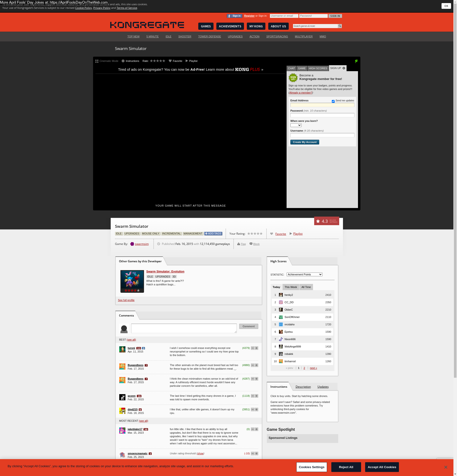Click the green Kongregate ant icon

(x=356, y=61)
